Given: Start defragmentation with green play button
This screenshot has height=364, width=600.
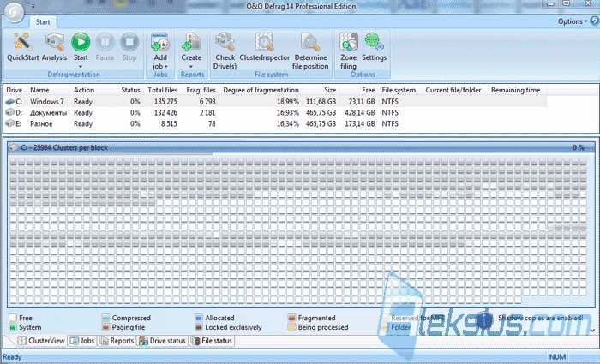Looking at the screenshot, I should (x=81, y=42).
